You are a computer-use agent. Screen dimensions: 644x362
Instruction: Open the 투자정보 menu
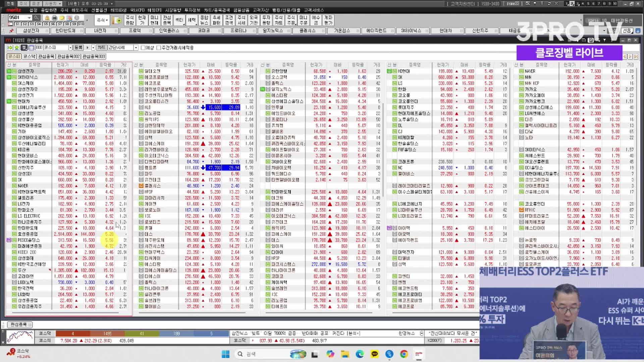[193, 10]
